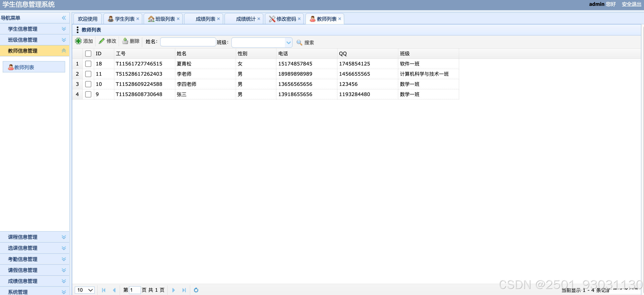Check the row for 李老师

point(88,74)
